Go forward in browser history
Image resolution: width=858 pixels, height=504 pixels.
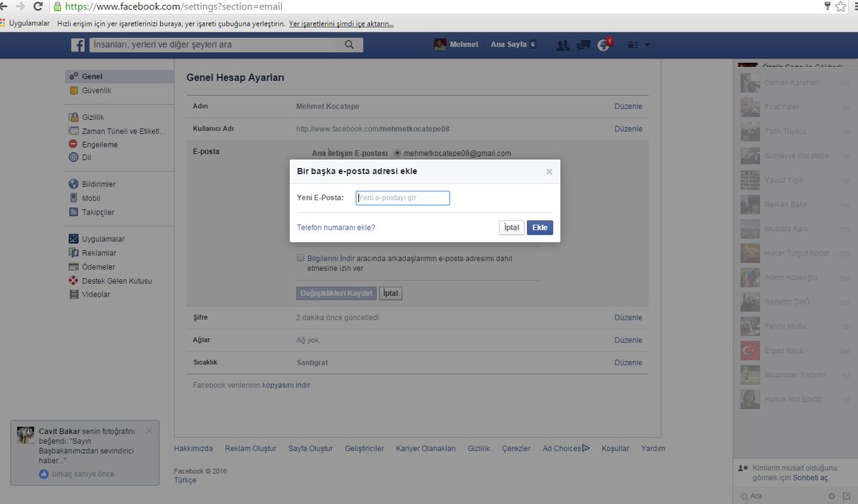[19, 6]
